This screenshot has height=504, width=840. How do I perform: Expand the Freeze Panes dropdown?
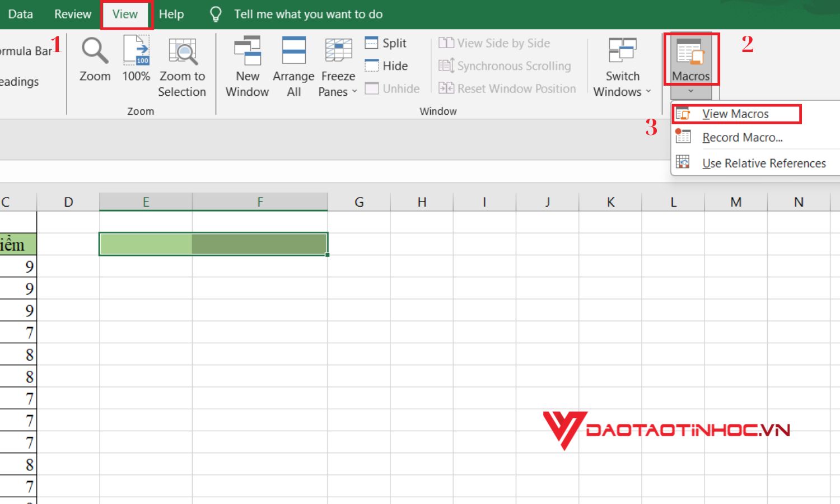click(x=354, y=92)
